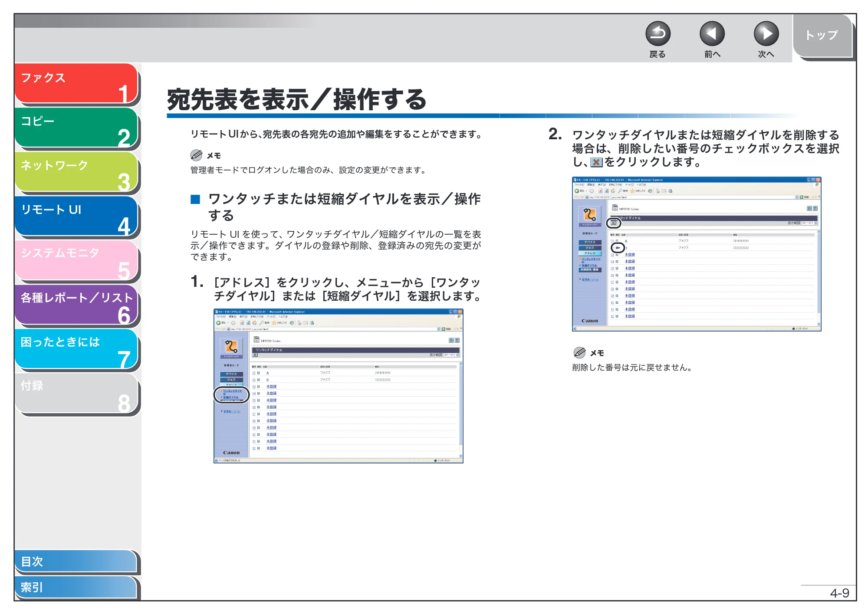The width and height of the screenshot is (868, 614).
Task: Click ワンタッチダイヤル link in step 1 screenshot
Action: [x=233, y=391]
